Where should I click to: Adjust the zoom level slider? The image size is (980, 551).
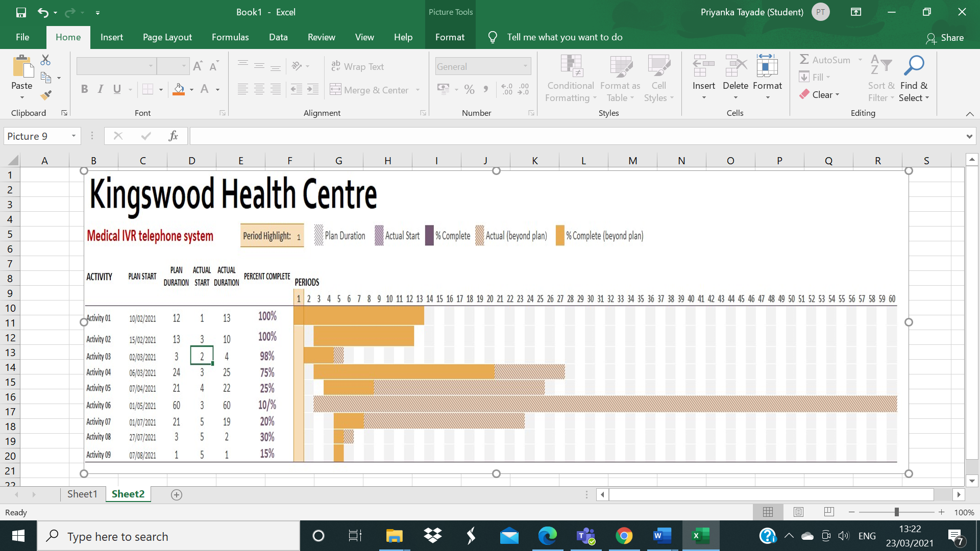(896, 512)
